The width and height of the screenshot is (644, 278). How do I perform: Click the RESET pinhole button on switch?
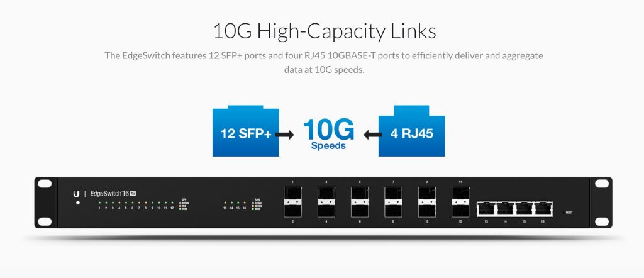(563, 213)
